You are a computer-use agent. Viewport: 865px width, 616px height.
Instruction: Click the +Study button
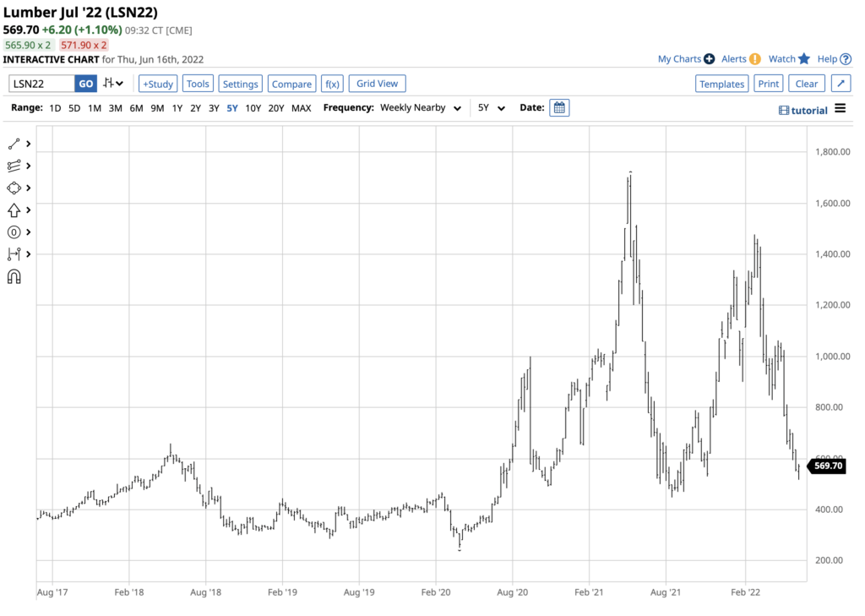click(x=158, y=84)
